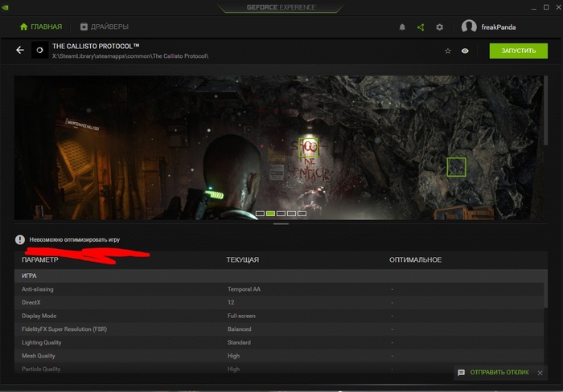Image resolution: width=563 pixels, height=392 pixels.
Task: Click 'Невозможно оптимизировать игру' message
Action: click(75, 239)
